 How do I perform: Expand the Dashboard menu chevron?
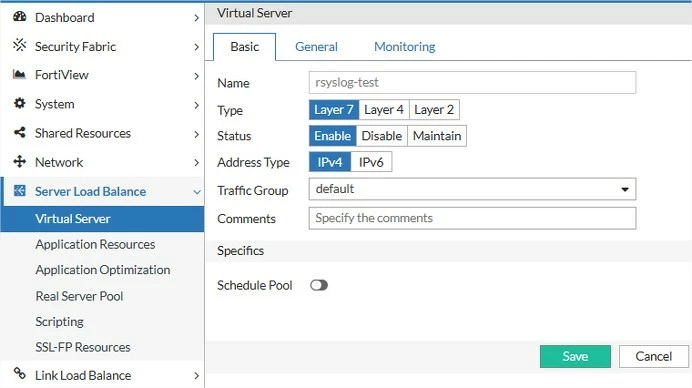[196, 18]
